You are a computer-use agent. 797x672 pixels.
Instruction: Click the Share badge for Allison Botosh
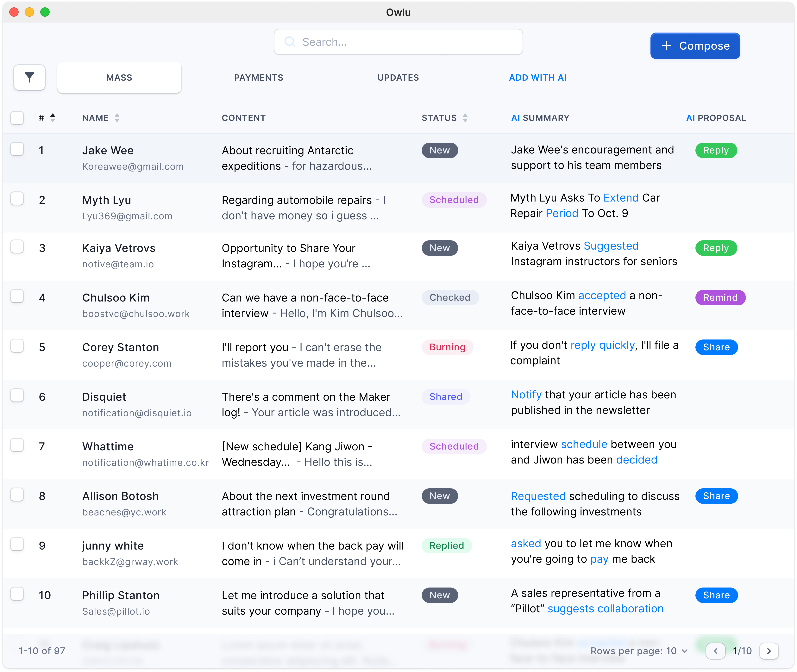(716, 496)
